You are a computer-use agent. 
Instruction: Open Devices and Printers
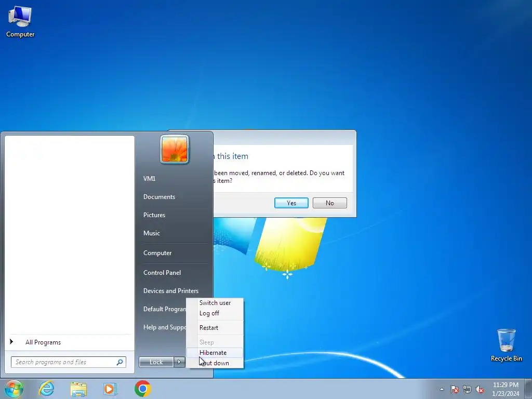click(x=170, y=291)
